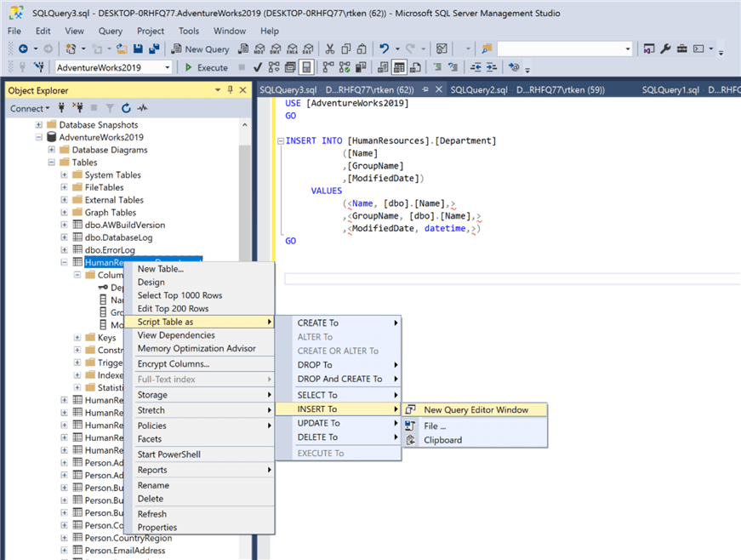Open the Window menu

229,31
